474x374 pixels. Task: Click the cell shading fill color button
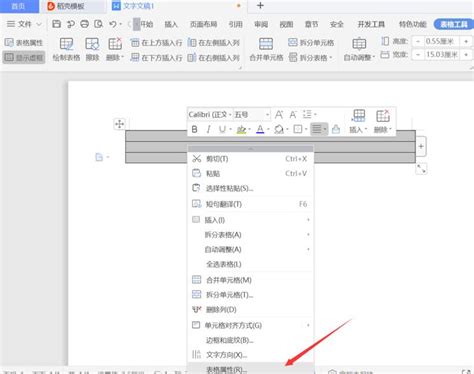coord(279,129)
